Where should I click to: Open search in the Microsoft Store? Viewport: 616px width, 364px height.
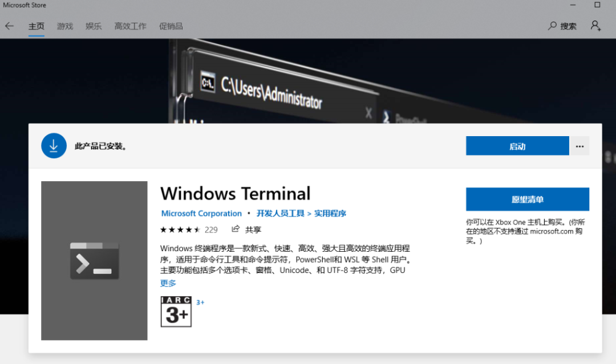pos(562,26)
